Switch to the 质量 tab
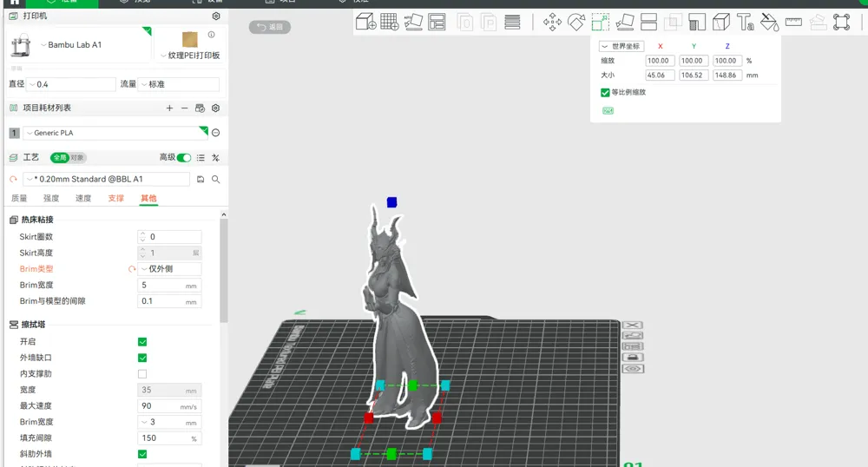The image size is (868, 467). pyautogui.click(x=19, y=198)
